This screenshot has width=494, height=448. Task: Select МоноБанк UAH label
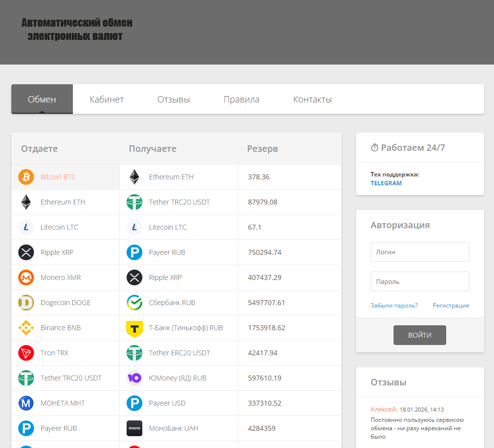click(173, 428)
